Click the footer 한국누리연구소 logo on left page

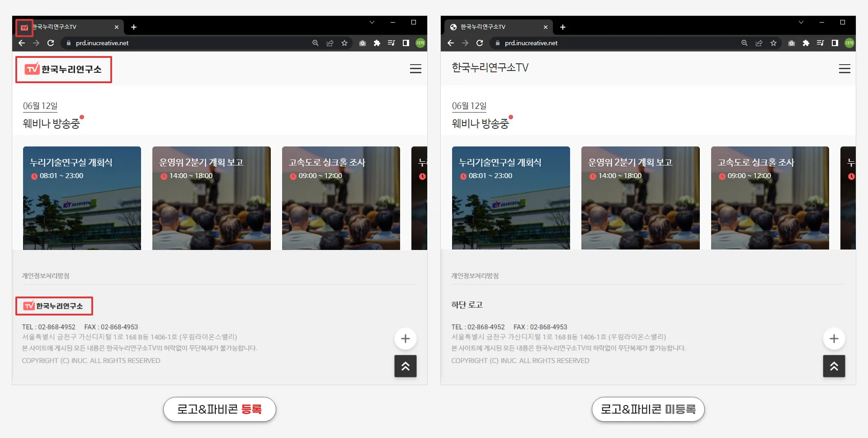pos(54,306)
